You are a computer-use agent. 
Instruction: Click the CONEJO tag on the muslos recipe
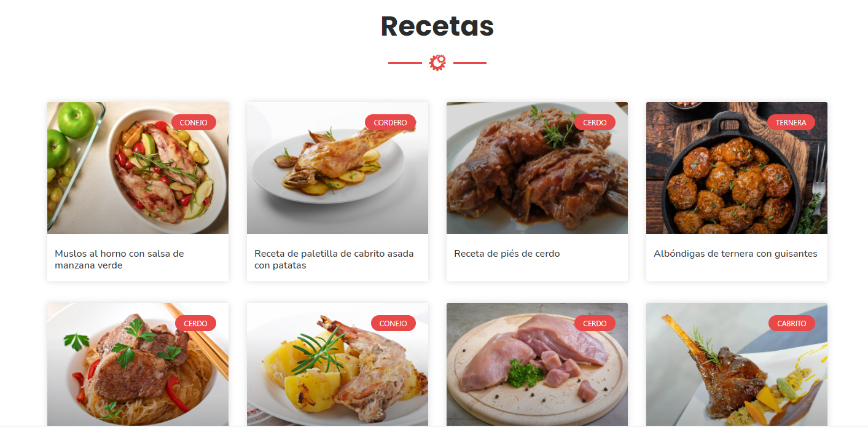[x=194, y=122]
